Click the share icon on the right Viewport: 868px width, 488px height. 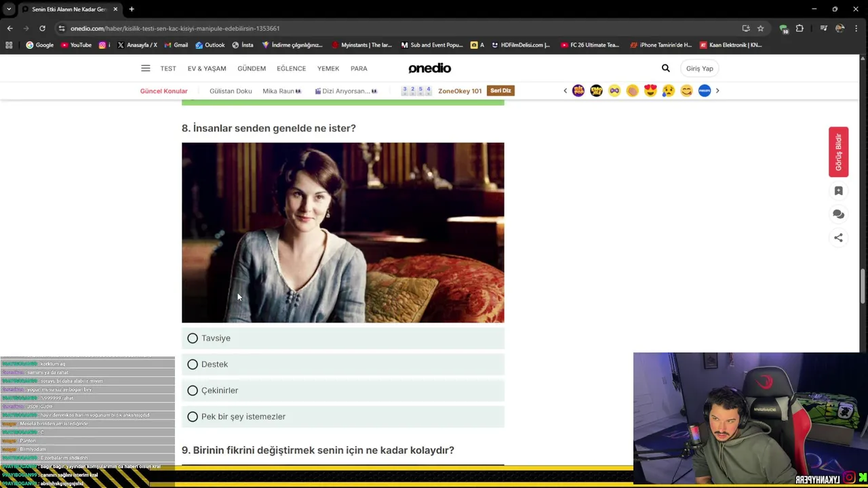click(x=839, y=238)
